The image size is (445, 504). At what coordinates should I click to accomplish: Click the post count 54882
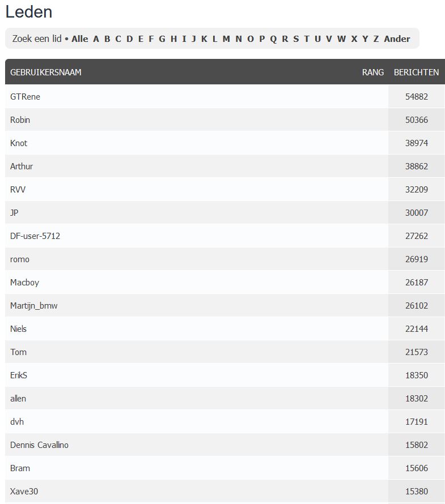pos(416,97)
